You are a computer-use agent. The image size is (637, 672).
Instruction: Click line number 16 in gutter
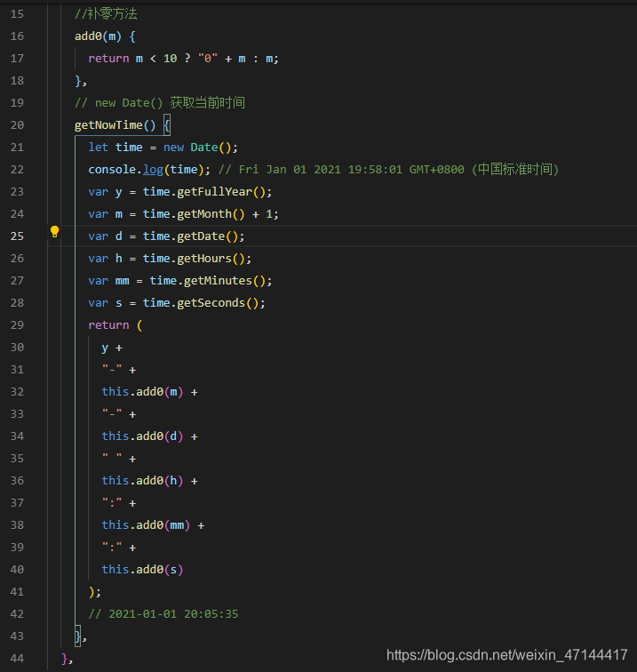tap(17, 36)
